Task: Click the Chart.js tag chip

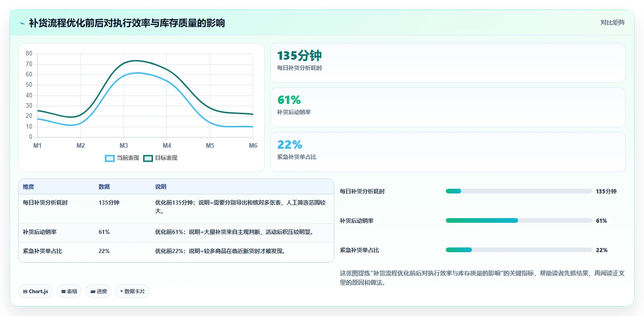Action: point(35,291)
